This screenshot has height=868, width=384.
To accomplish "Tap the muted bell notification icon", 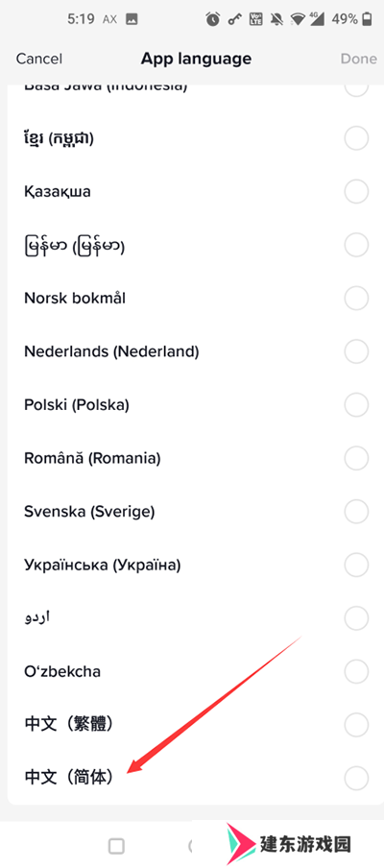I will tap(276, 20).
